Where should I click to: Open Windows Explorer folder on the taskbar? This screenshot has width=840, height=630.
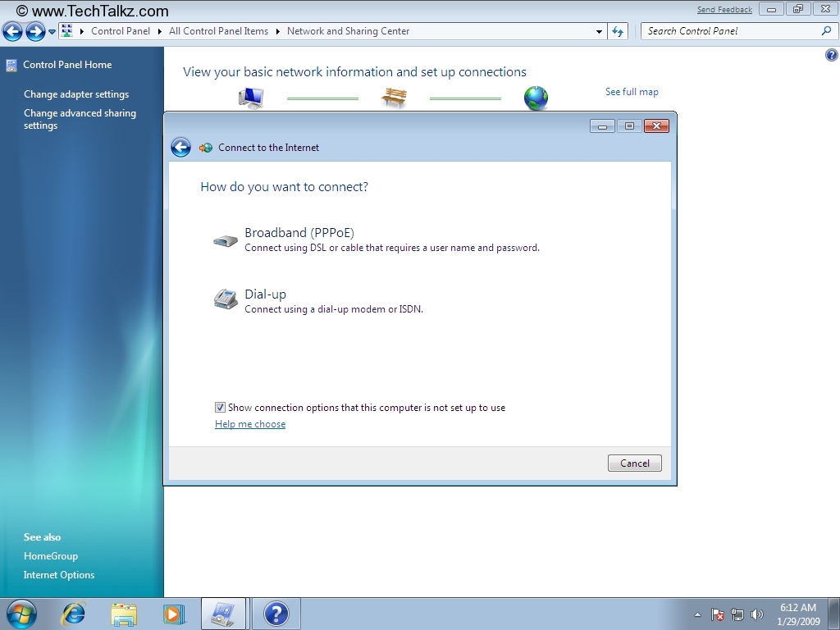pos(124,613)
